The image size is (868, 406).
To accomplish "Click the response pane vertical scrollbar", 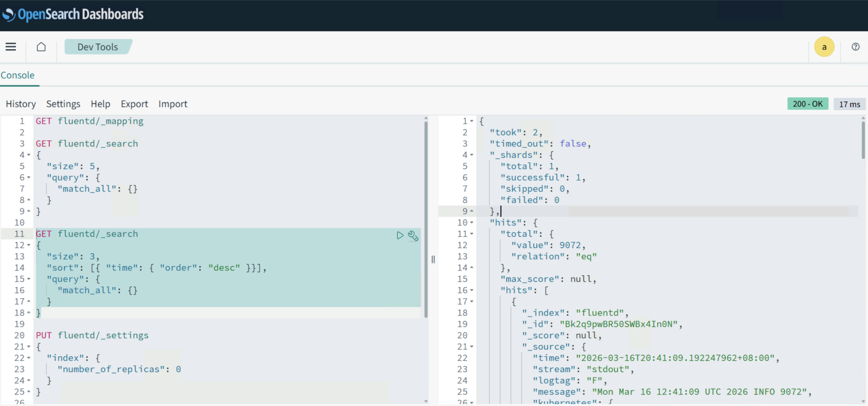I will coord(863,140).
